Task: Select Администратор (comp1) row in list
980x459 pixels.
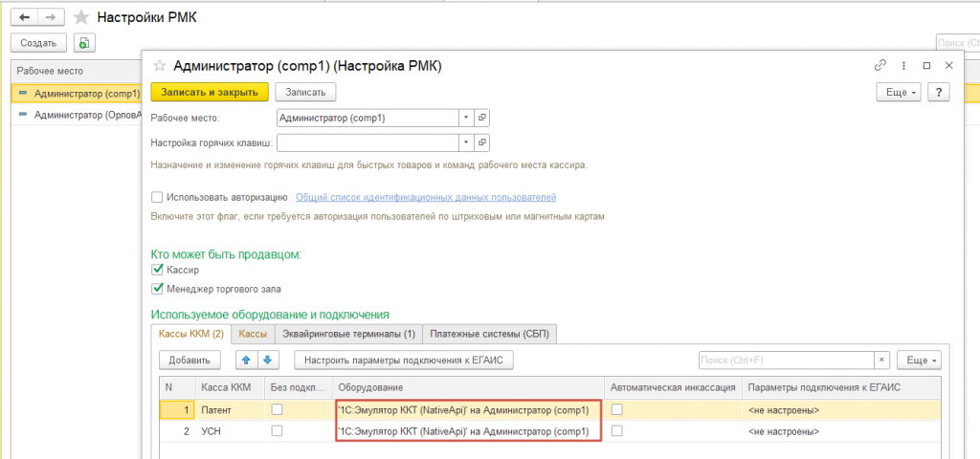Action: tap(77, 93)
